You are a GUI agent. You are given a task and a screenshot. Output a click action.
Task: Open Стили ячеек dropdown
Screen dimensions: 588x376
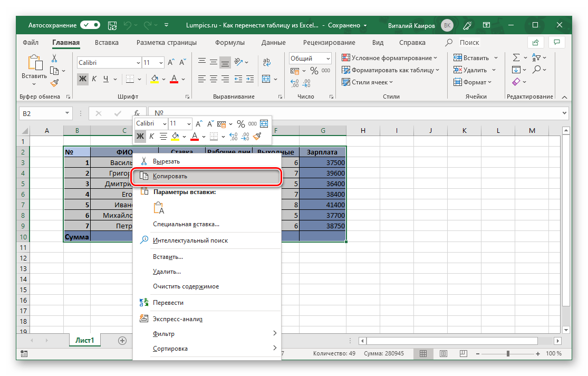367,82
